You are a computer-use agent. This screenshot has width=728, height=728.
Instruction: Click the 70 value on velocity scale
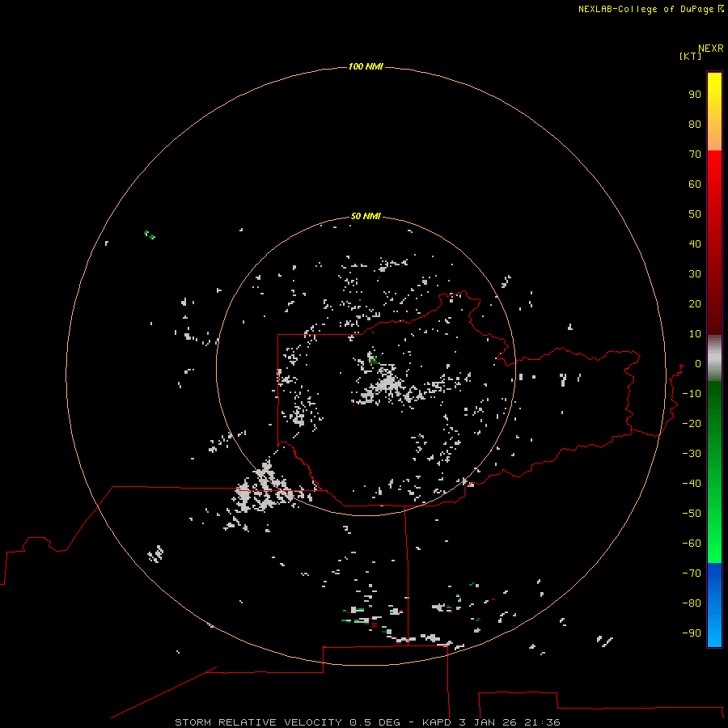point(695,154)
